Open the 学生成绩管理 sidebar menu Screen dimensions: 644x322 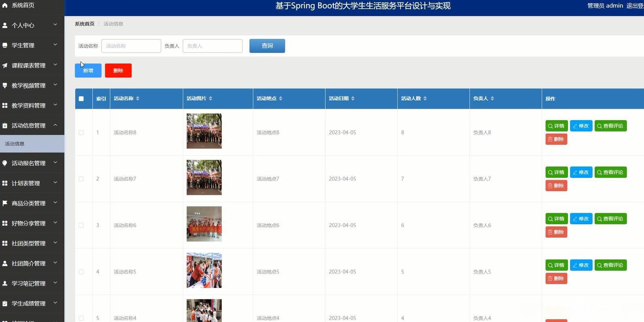click(x=32, y=303)
